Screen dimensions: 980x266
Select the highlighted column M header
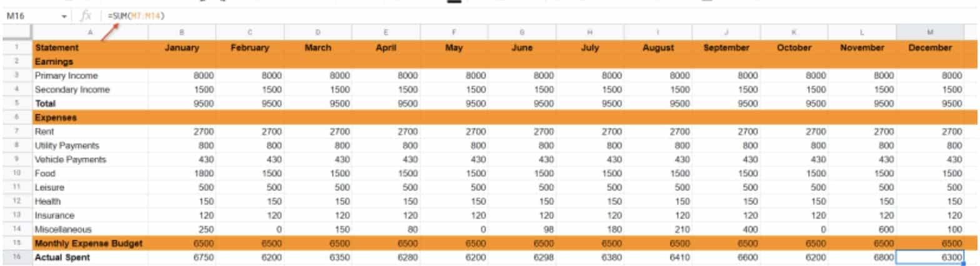929,32
